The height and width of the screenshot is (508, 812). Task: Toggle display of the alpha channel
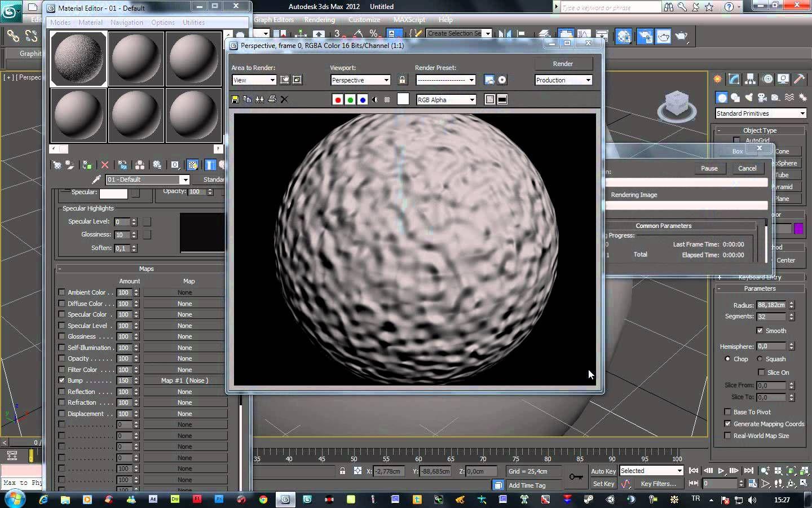(x=375, y=100)
